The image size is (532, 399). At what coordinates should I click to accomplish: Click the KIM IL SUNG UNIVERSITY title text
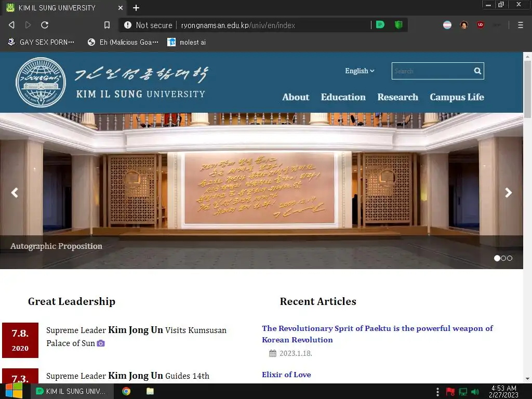tap(140, 94)
